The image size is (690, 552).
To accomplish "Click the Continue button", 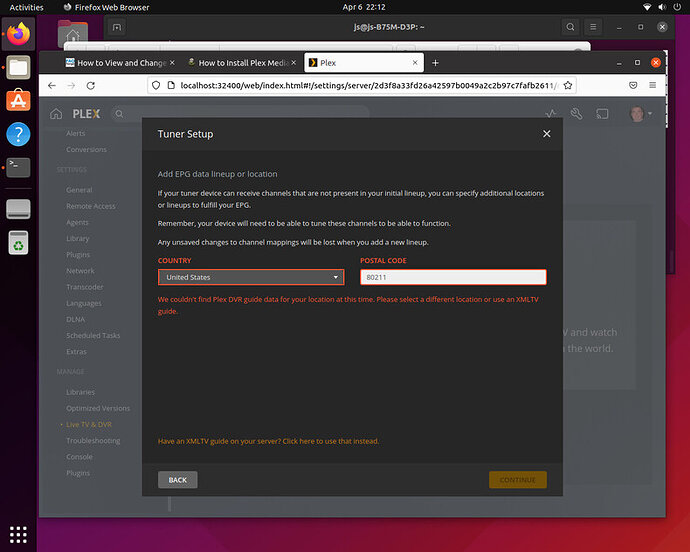I will click(518, 480).
